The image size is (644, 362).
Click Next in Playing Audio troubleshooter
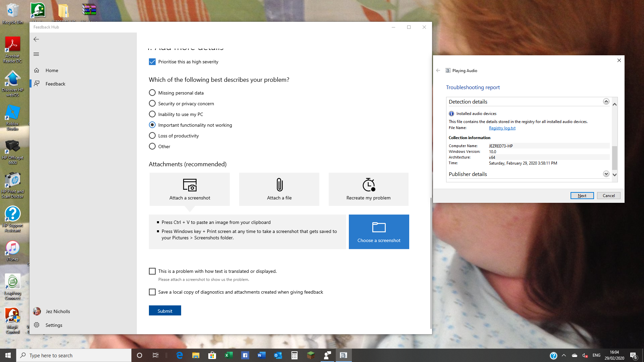(582, 196)
